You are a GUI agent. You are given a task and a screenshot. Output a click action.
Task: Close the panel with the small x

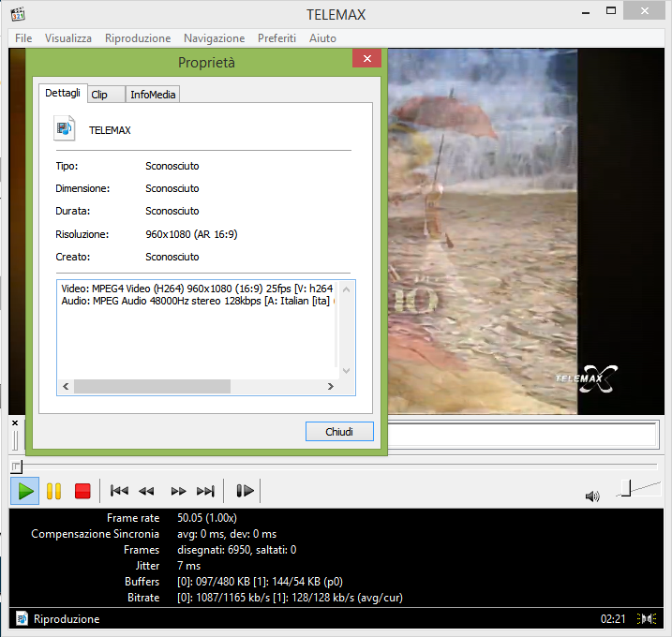15,422
